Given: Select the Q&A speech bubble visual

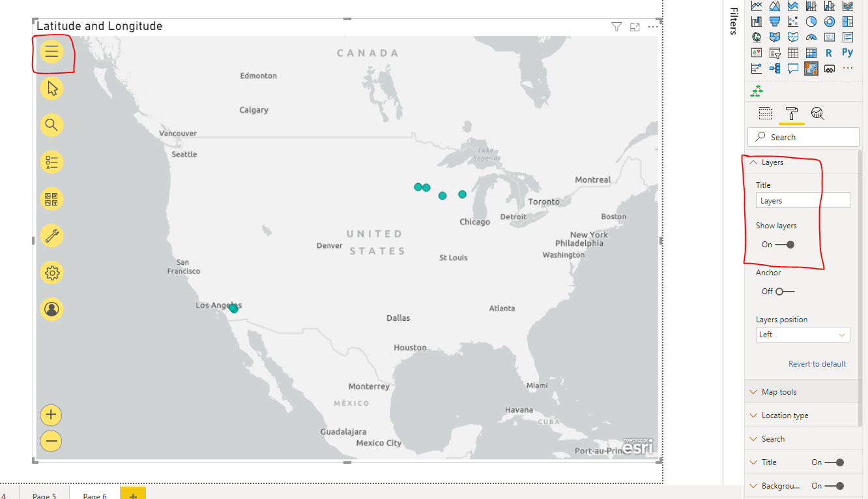Looking at the screenshot, I should coord(793,68).
